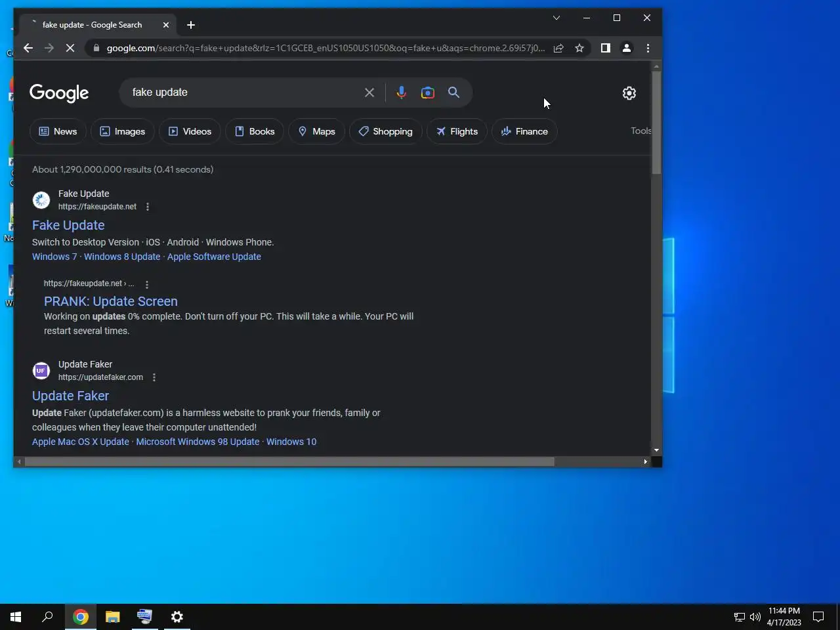Click the Fake Update site favicon

(41, 200)
